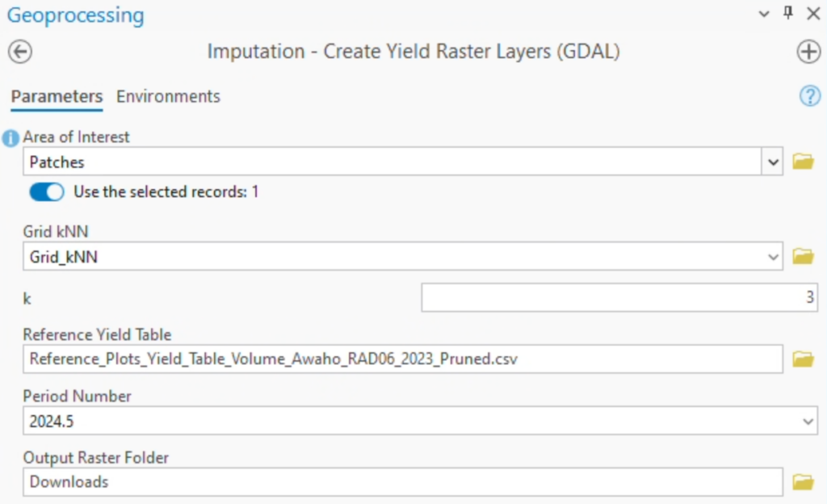Switch to the Environments tab
The width and height of the screenshot is (827, 504).
(168, 96)
